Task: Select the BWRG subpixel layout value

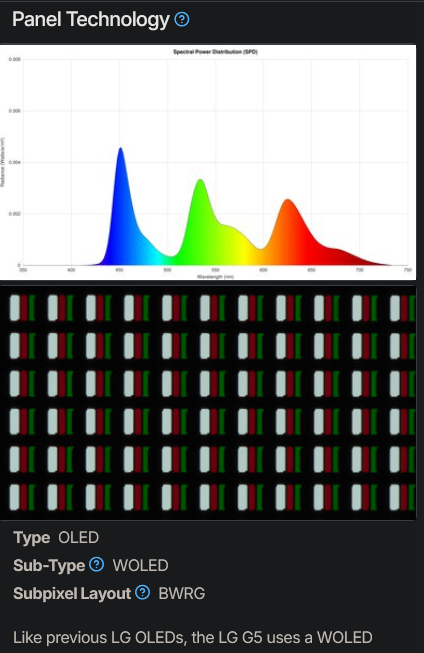Action: (x=182, y=593)
